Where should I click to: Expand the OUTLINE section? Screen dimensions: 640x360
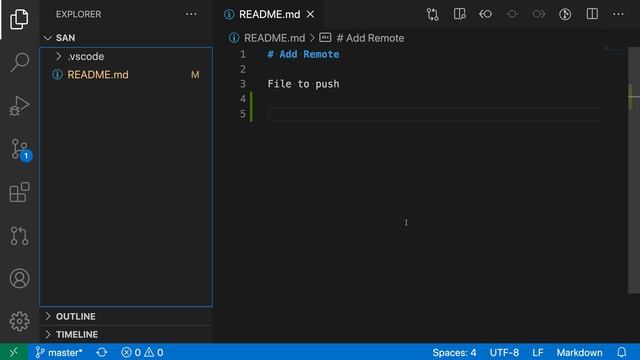(x=126, y=316)
